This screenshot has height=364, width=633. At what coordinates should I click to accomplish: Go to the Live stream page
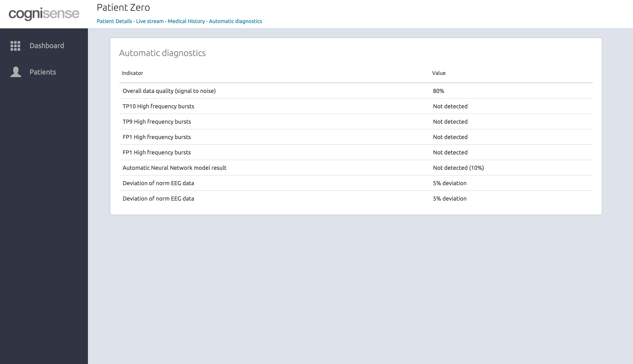point(150,21)
